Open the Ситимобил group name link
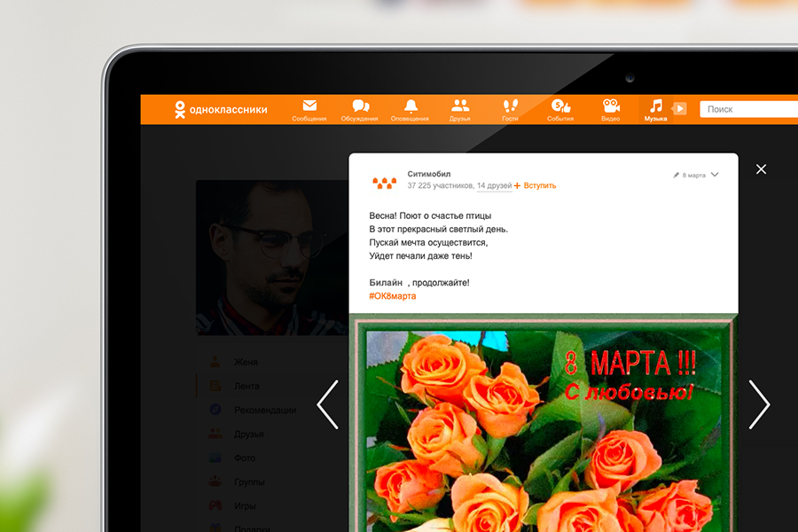The height and width of the screenshot is (532, 798). [x=429, y=174]
